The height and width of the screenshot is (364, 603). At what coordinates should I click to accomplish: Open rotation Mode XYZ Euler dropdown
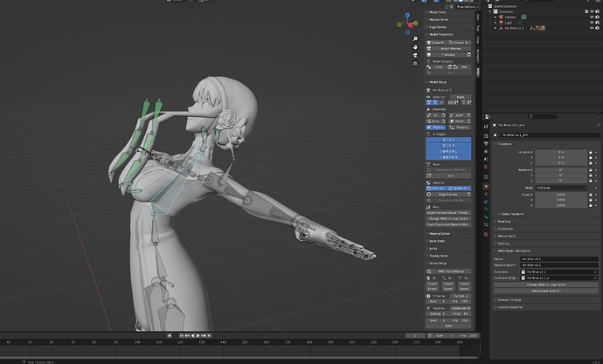coord(561,188)
